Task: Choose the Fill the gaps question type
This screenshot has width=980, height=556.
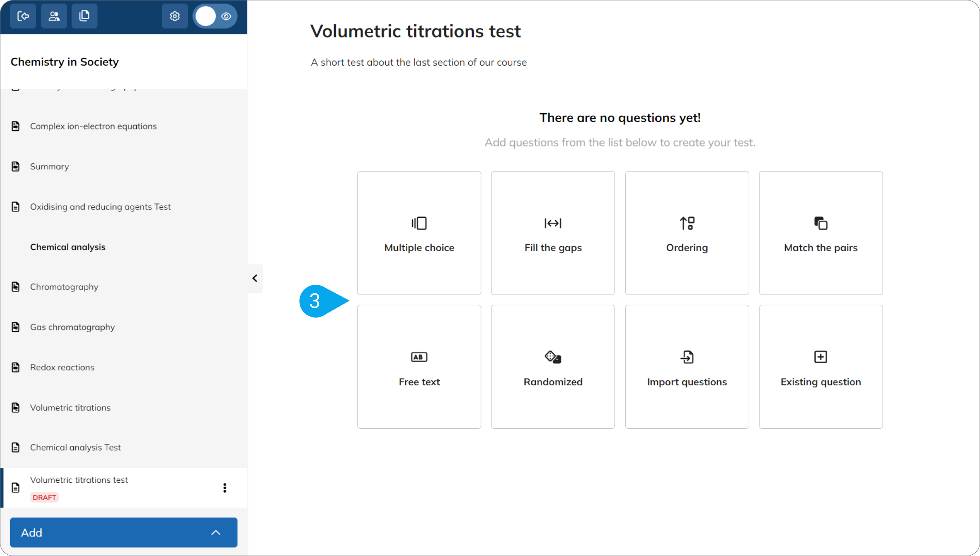Action: (553, 233)
